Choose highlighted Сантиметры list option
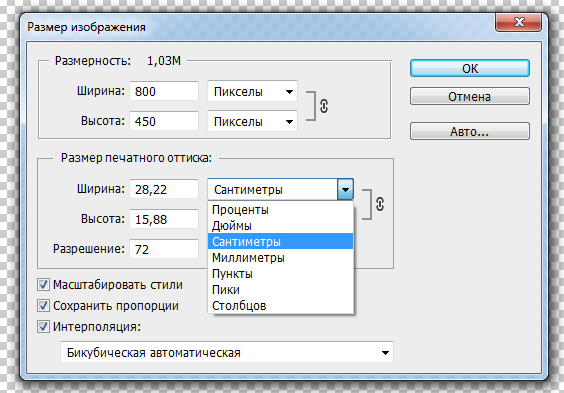Image resolution: width=564 pixels, height=393 pixels. coord(281,241)
